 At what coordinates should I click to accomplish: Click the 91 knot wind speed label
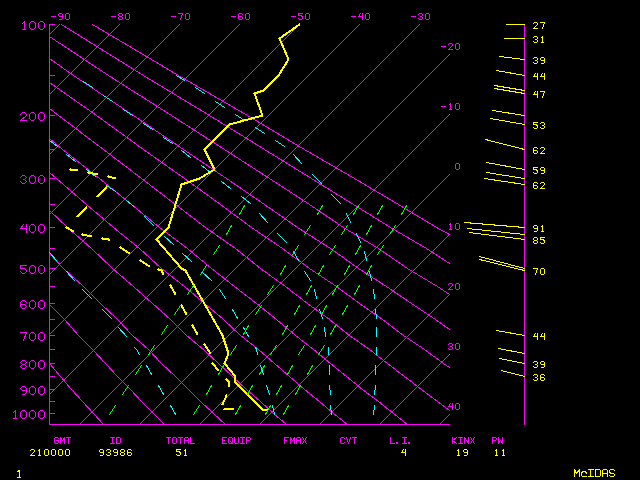coord(538,229)
